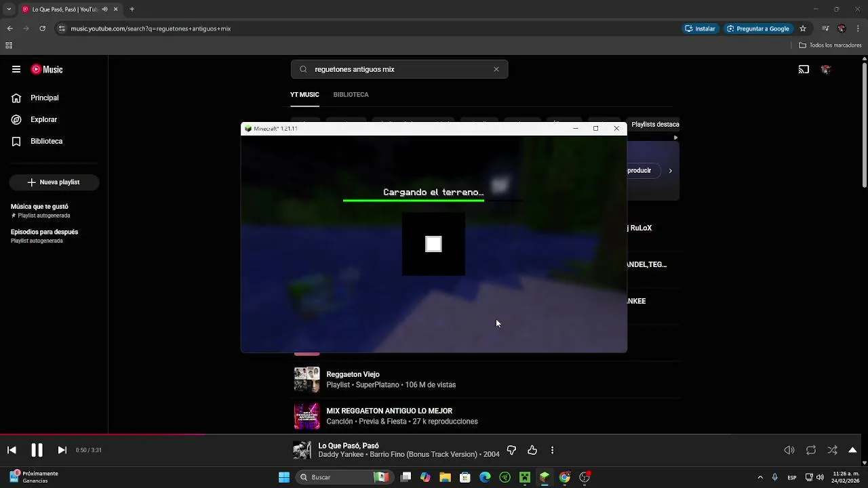Open the player volume control
Viewport: 868px width, 488px height.
[789, 450]
